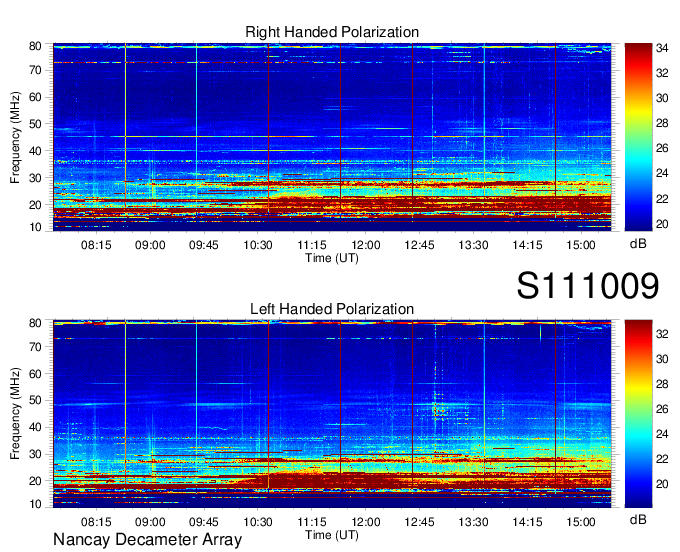Click the 32 value on Right Handed color bar
The width and height of the screenshot is (680, 552).
[662, 73]
